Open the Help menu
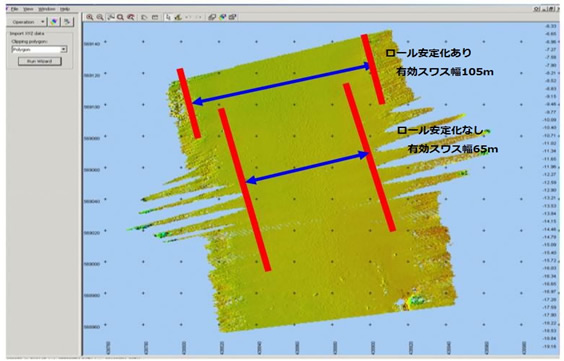 click(x=65, y=9)
